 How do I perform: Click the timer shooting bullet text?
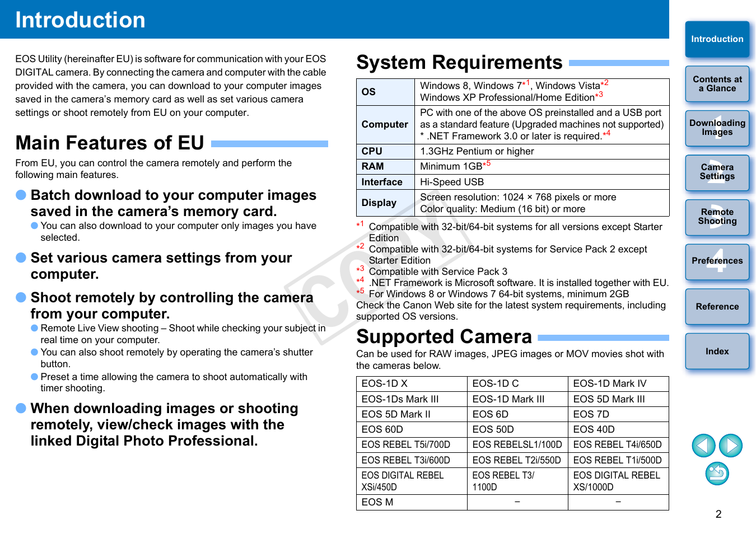pyautogui.click(x=174, y=382)
